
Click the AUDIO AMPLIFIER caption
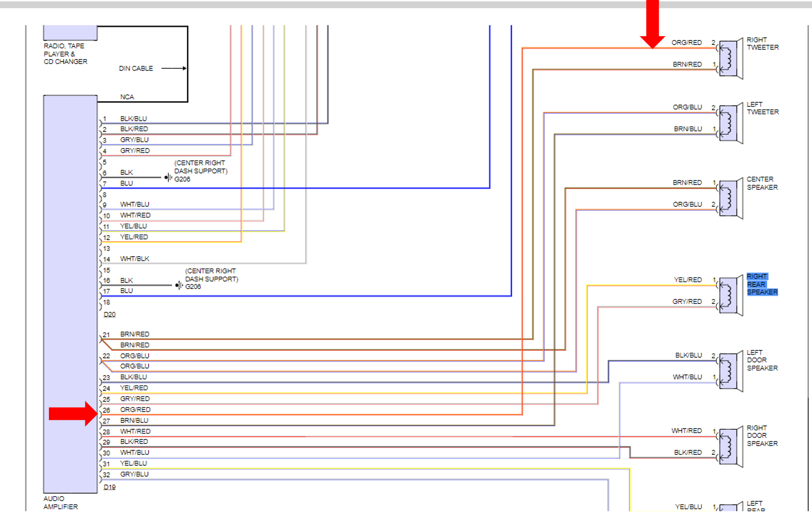pyautogui.click(x=60, y=502)
